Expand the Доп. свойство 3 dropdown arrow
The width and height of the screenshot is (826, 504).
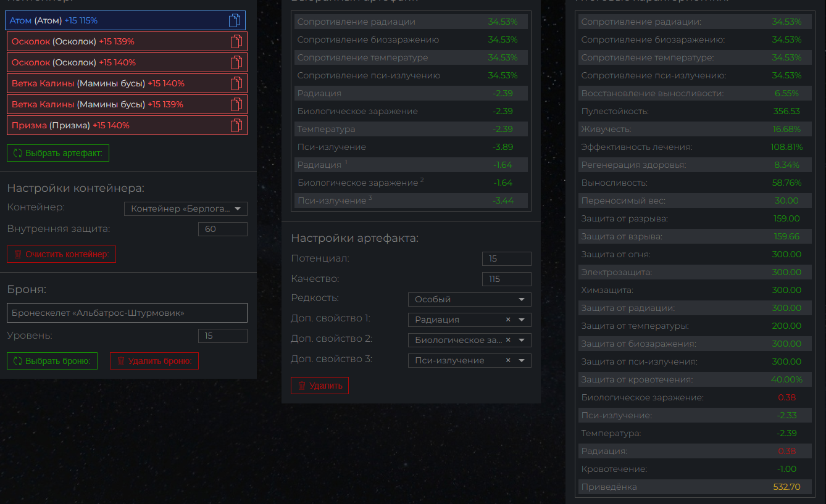[x=522, y=361]
